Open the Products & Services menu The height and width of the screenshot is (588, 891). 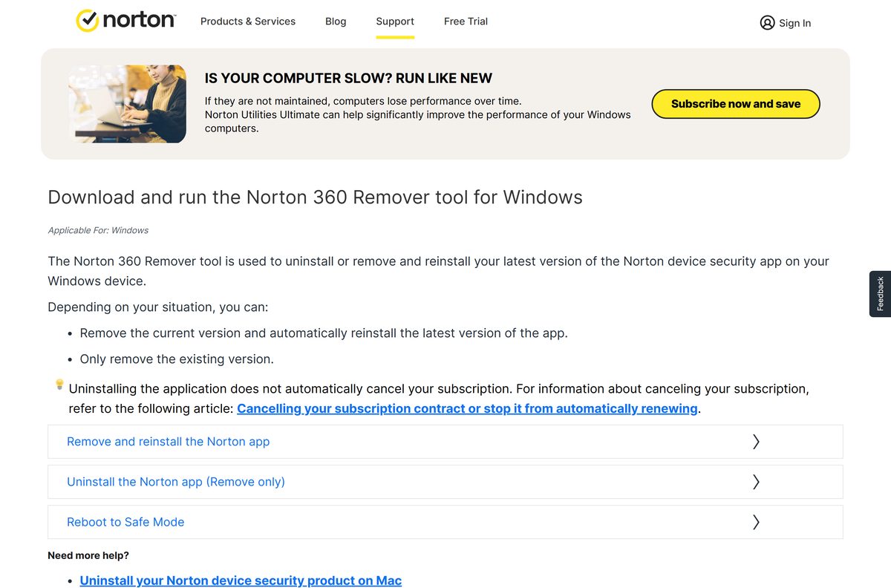(x=248, y=22)
